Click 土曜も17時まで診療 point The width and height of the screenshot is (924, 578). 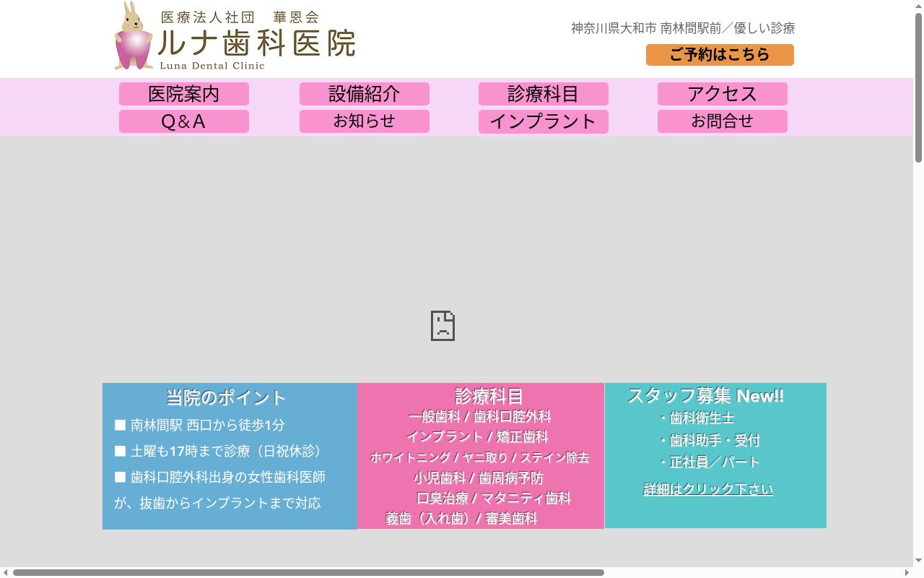(x=219, y=451)
